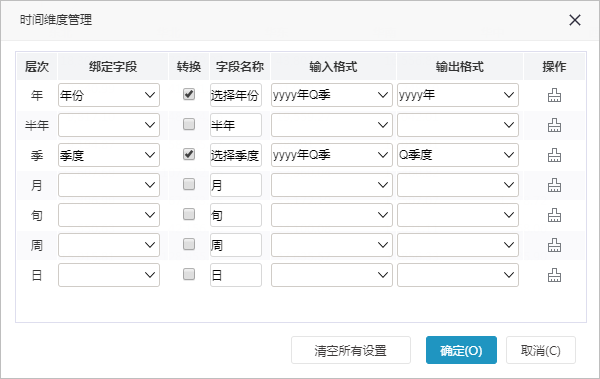The image size is (600, 379).
Task: Edit 字段名称 field containing 选择年份
Action: [x=236, y=95]
